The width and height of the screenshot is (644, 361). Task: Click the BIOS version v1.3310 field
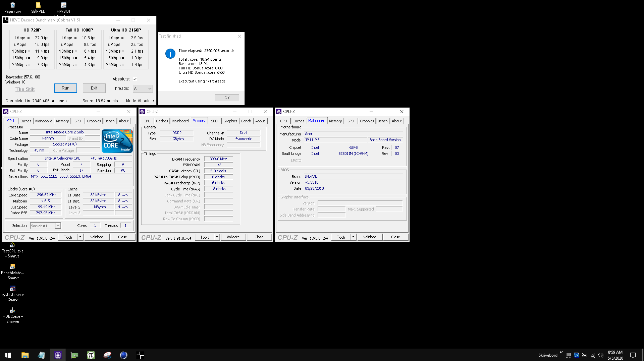pos(353,182)
